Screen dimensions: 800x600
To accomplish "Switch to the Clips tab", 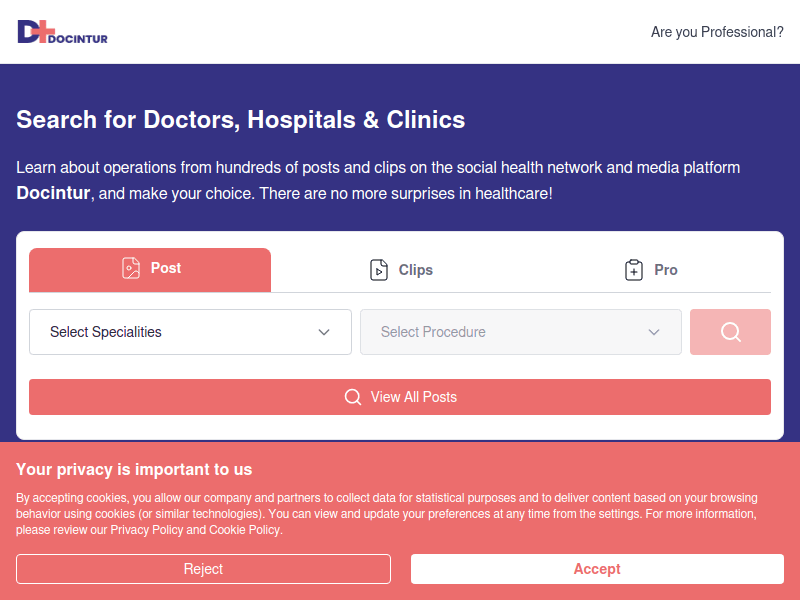I will click(401, 270).
